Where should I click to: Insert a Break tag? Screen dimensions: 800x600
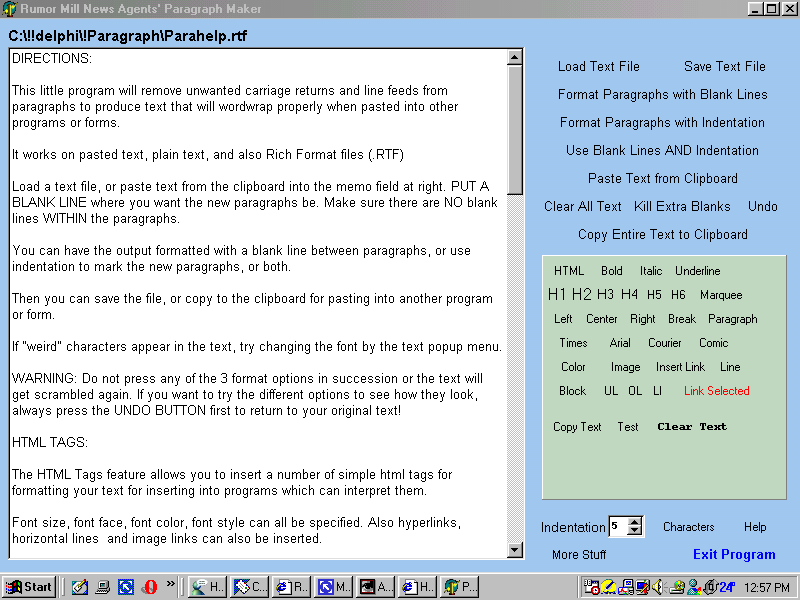pyautogui.click(x=682, y=319)
